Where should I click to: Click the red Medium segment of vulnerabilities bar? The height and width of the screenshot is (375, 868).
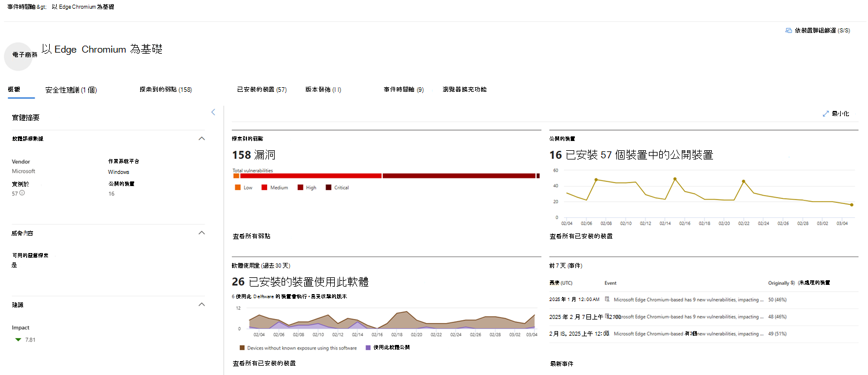point(311,176)
